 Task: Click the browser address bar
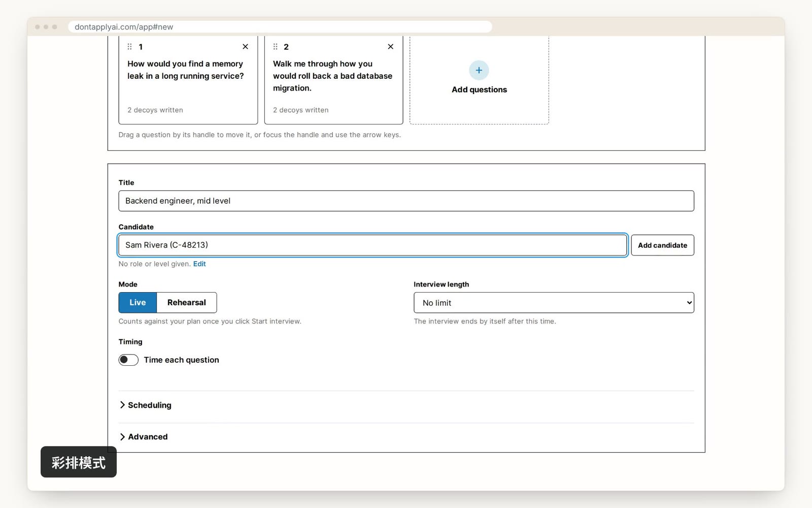coord(280,27)
